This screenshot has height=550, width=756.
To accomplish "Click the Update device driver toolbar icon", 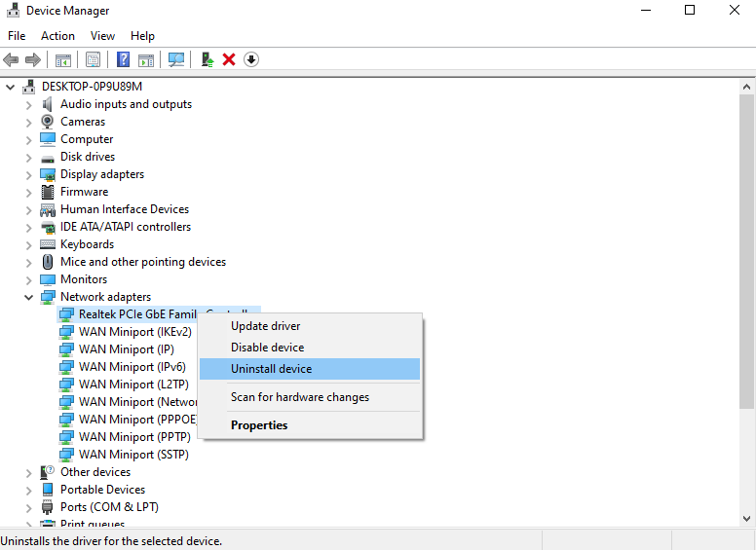I will click(207, 59).
